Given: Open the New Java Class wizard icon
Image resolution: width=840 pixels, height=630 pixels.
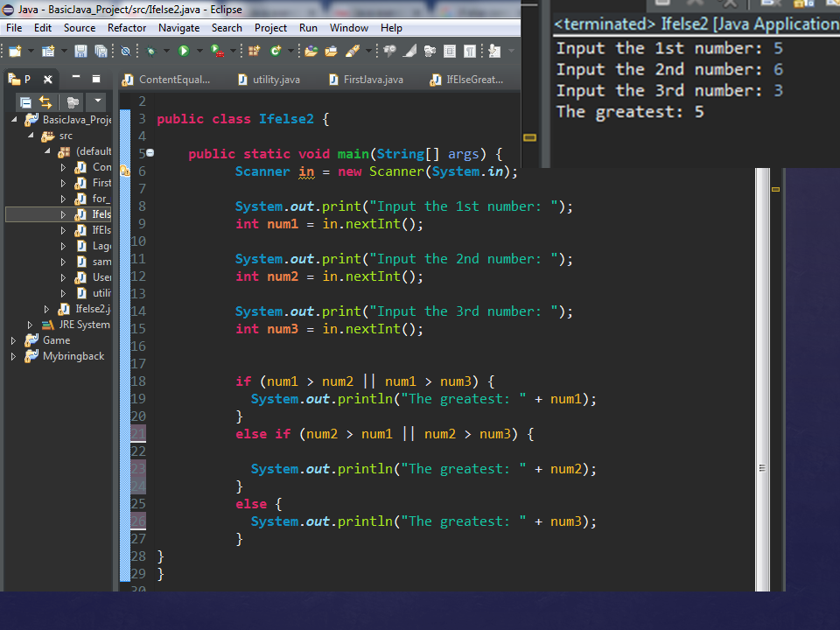Looking at the screenshot, I should click(x=276, y=51).
